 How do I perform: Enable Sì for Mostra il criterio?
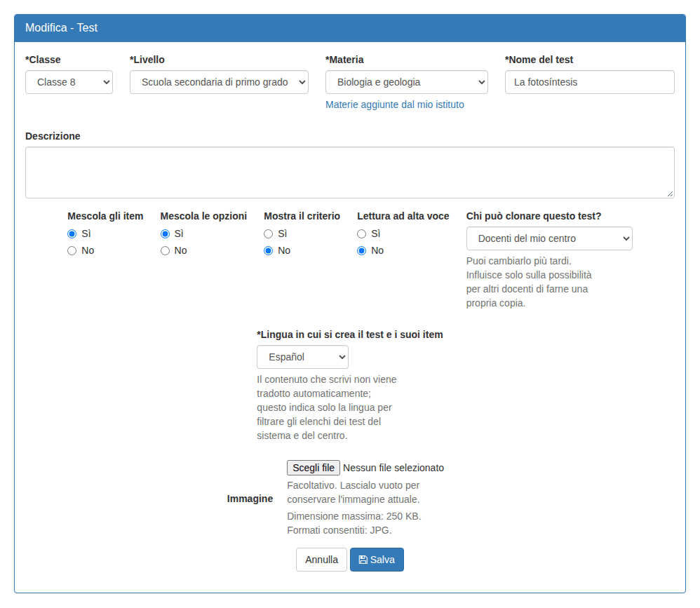[269, 234]
